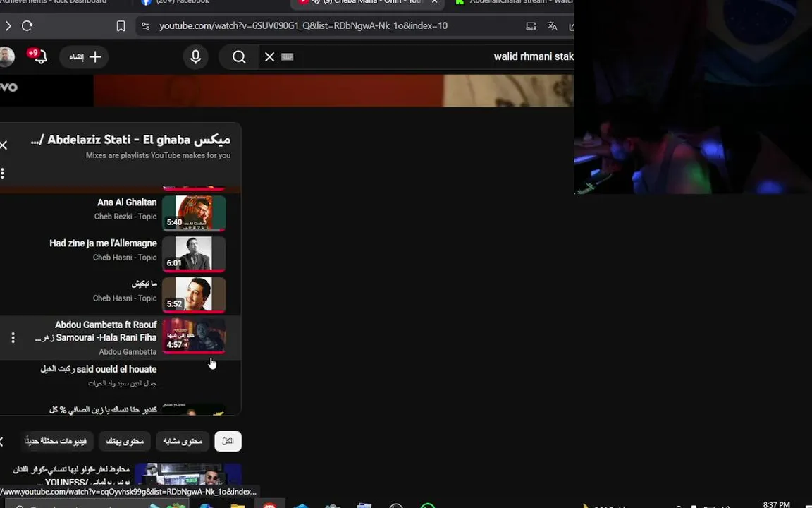This screenshot has width=812, height=508.
Task: Open recommended YOUNESS cover video thumbnail
Action: point(188,474)
